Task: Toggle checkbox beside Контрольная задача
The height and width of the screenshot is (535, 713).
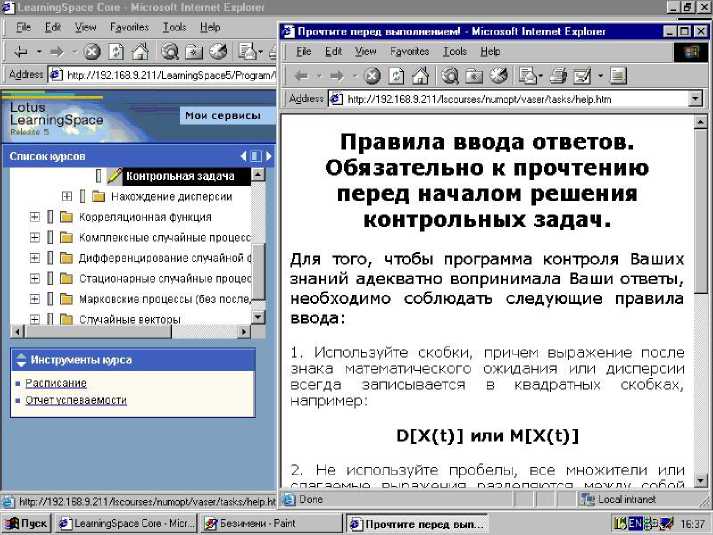Action: coord(99,176)
